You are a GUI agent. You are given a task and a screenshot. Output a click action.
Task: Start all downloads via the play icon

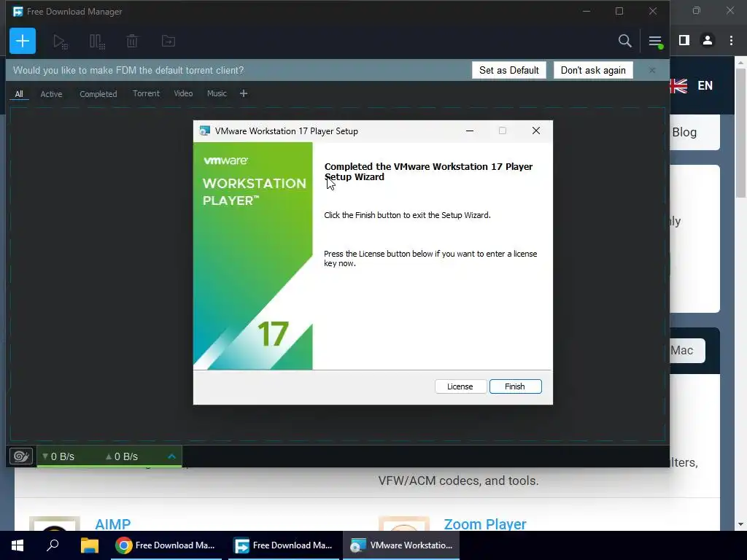61,42
